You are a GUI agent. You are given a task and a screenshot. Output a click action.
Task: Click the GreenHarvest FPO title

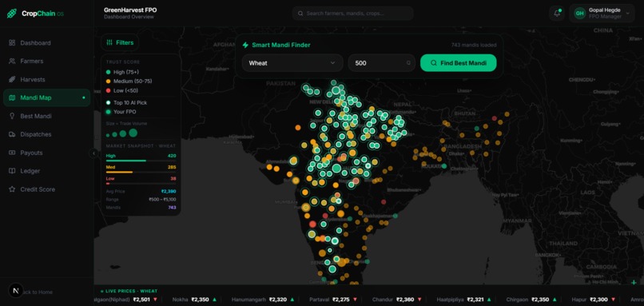(130, 10)
